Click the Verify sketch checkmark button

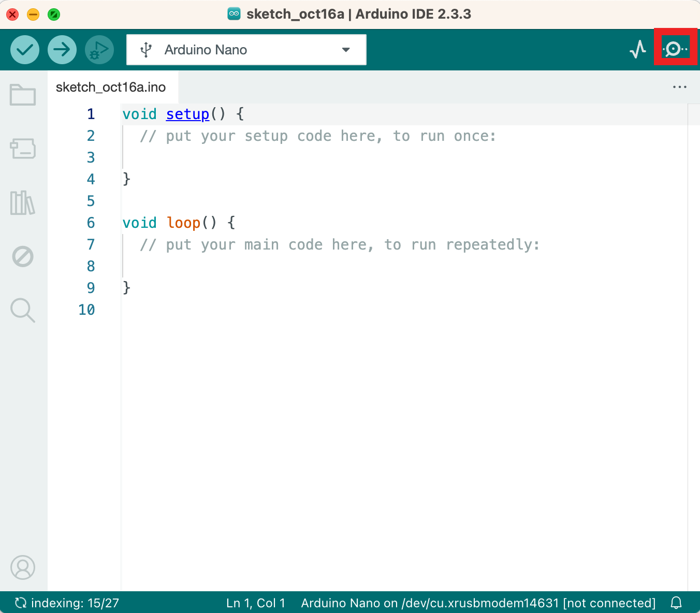25,50
